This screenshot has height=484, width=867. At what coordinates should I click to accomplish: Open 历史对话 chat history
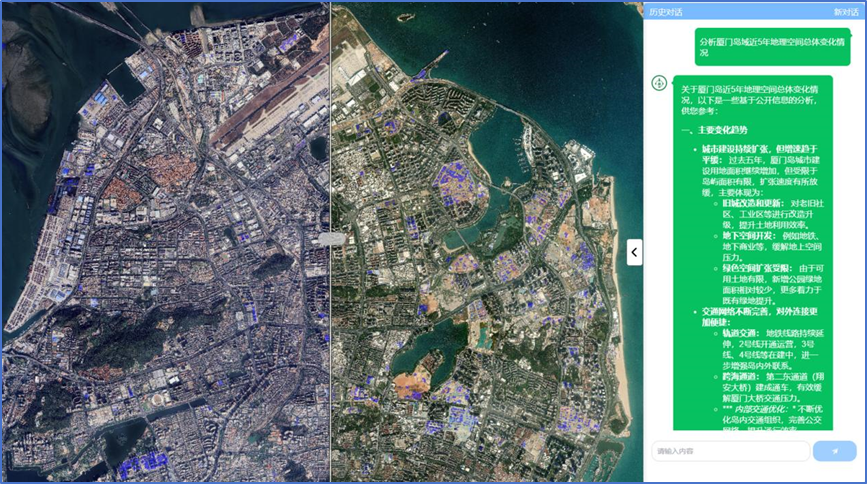pyautogui.click(x=665, y=12)
